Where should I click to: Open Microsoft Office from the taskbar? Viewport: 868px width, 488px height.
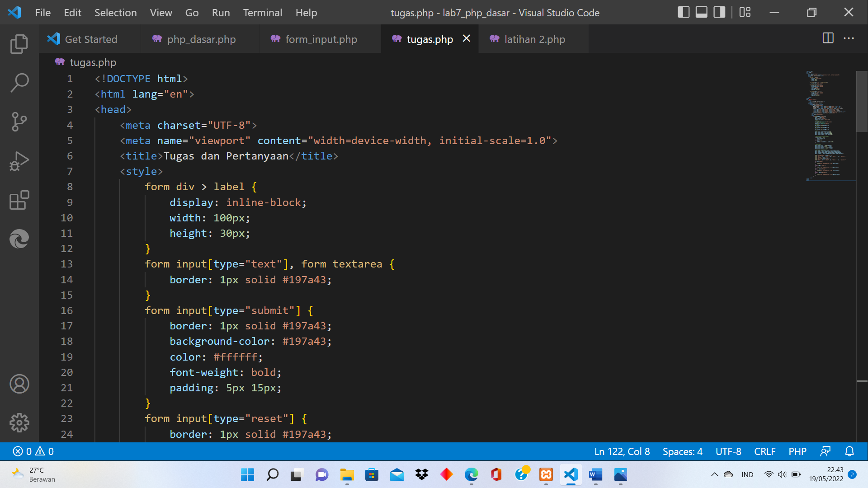496,474
